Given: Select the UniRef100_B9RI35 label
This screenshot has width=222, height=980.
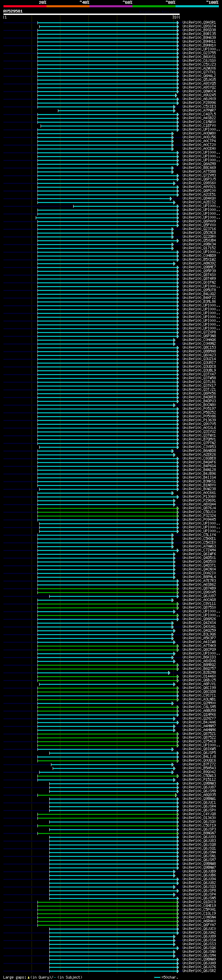Looking at the screenshot, I should 199,34.
